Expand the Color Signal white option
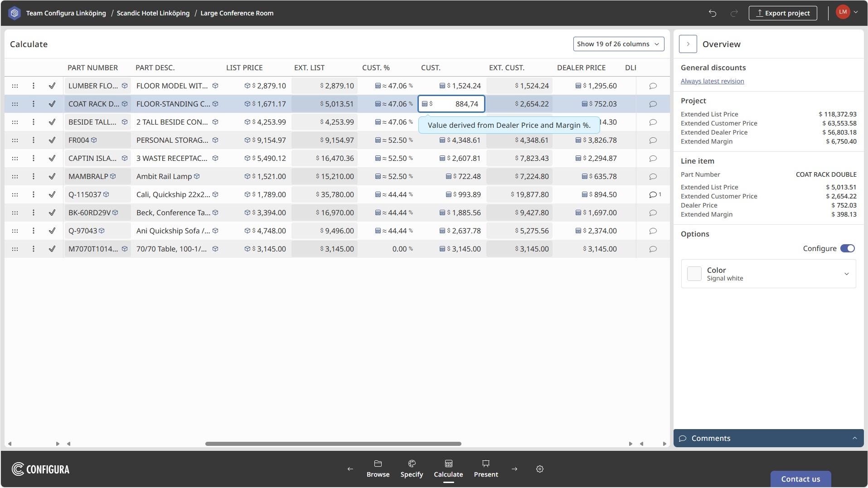 point(769,274)
